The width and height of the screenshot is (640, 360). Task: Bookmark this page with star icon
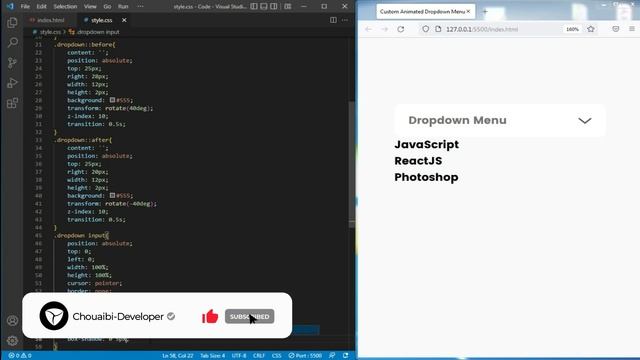point(591,29)
